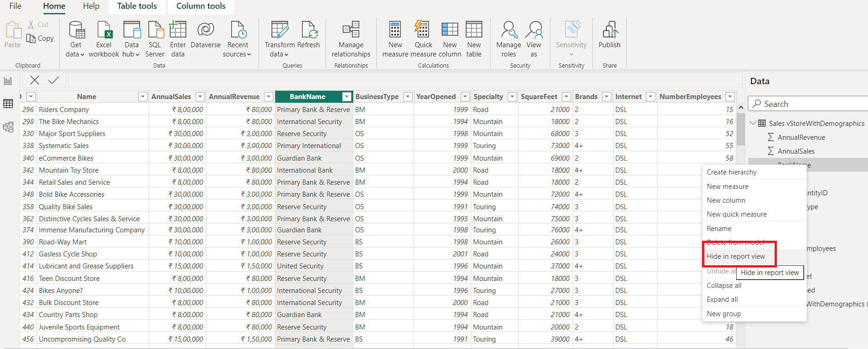
Task: Click the Riders Company name cell
Action: tap(92, 110)
